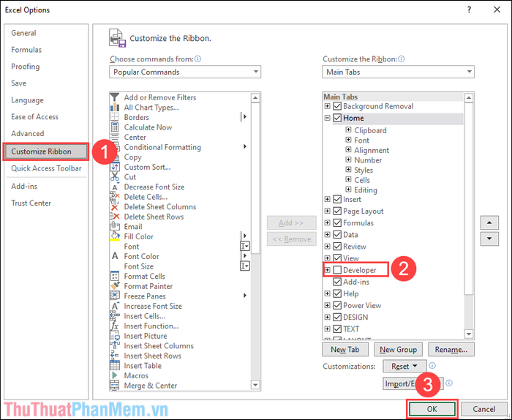Click the Help question mark button

pos(470,10)
